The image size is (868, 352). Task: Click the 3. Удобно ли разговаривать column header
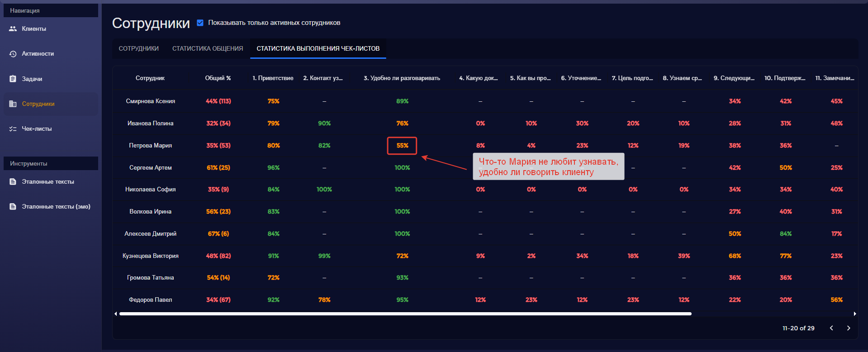pos(402,78)
